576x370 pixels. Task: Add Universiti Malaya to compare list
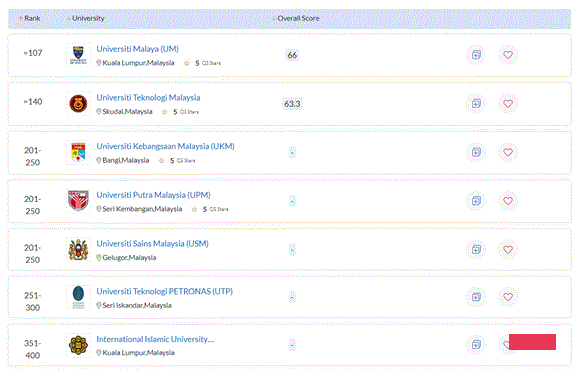click(x=476, y=55)
